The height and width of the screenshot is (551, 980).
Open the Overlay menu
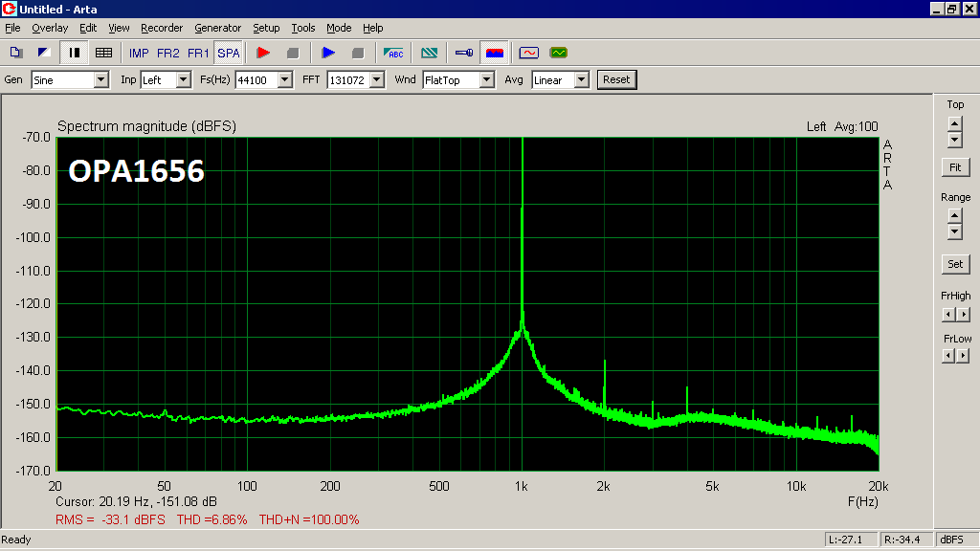click(x=50, y=28)
